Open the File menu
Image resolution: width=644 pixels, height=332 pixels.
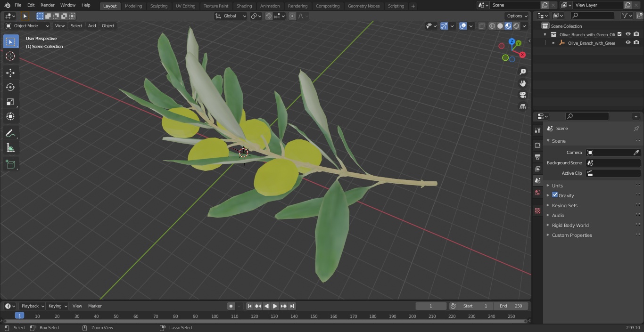point(18,5)
